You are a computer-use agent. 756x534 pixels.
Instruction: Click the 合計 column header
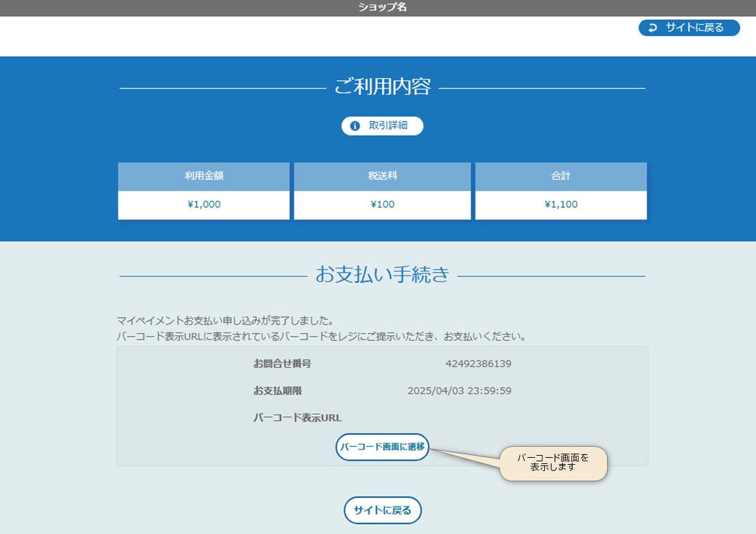click(x=561, y=175)
